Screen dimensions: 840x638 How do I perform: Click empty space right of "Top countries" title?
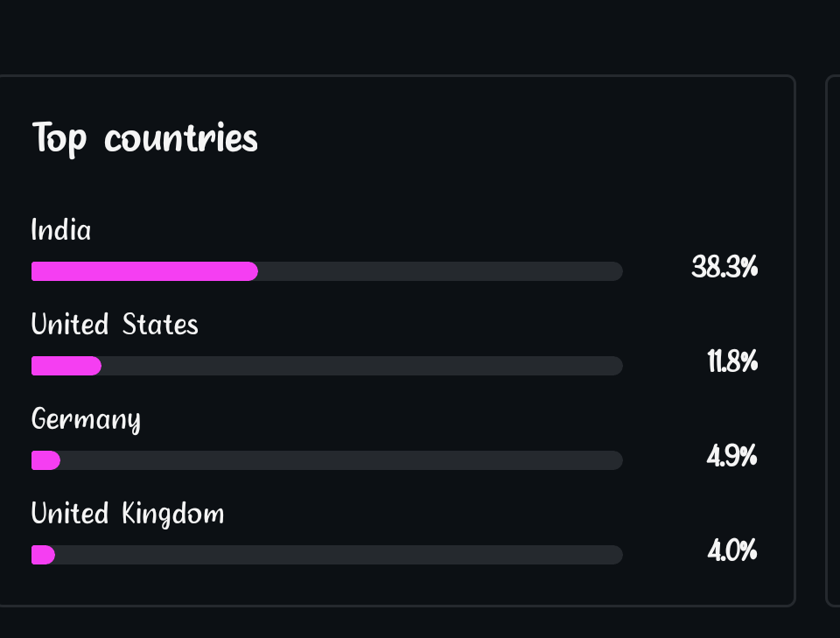[525, 138]
